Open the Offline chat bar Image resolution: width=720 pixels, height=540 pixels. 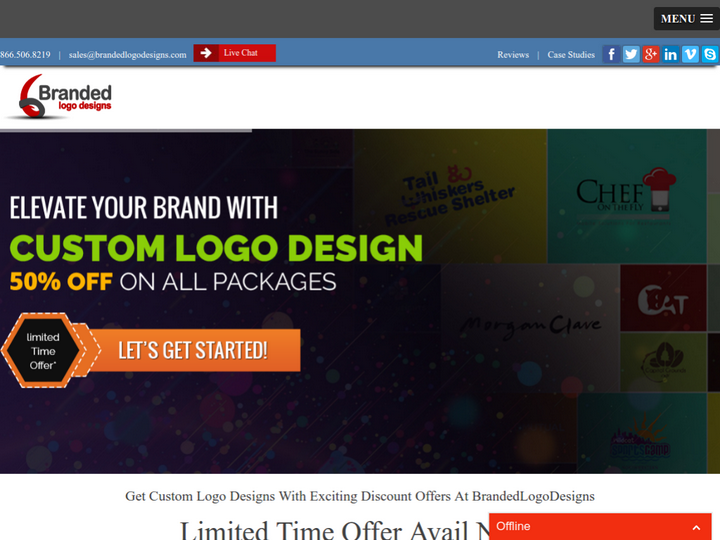(x=600, y=527)
